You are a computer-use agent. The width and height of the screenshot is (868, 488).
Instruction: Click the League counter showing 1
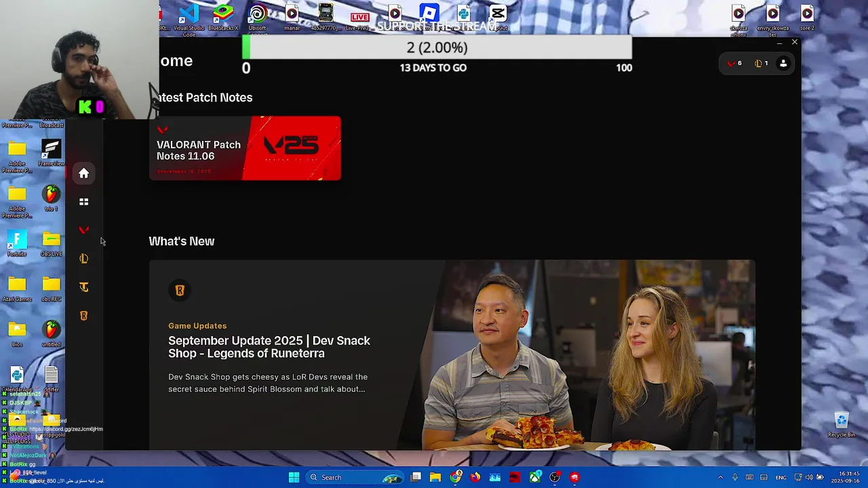761,63
